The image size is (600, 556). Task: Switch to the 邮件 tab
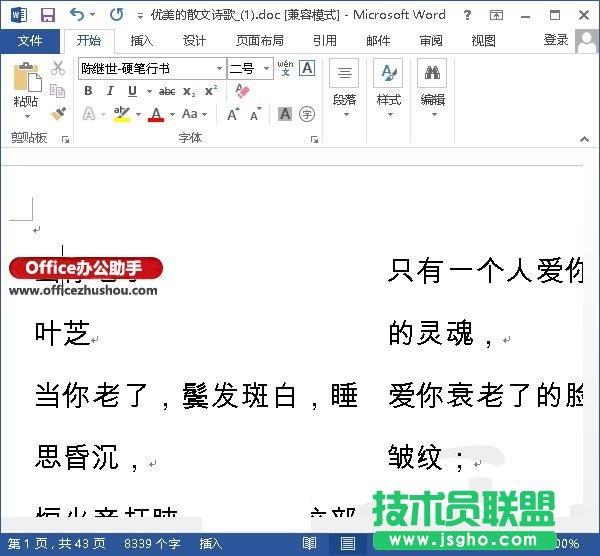click(378, 40)
